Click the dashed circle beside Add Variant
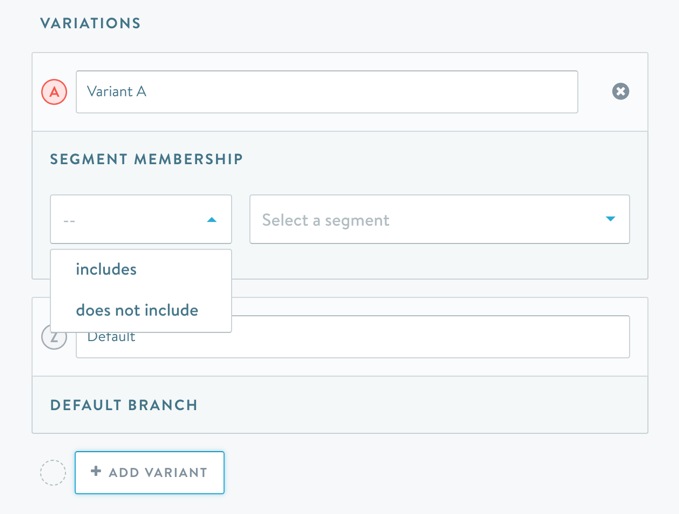This screenshot has height=514, width=679. [x=53, y=473]
